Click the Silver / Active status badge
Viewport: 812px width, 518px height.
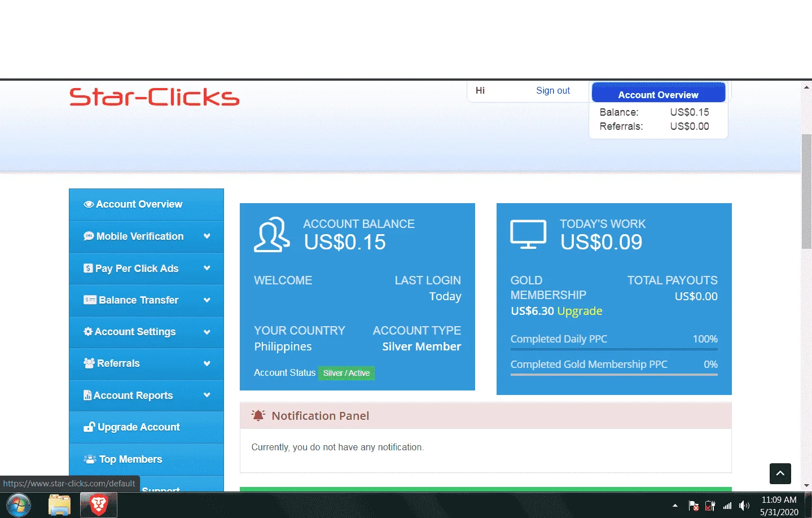[346, 373]
